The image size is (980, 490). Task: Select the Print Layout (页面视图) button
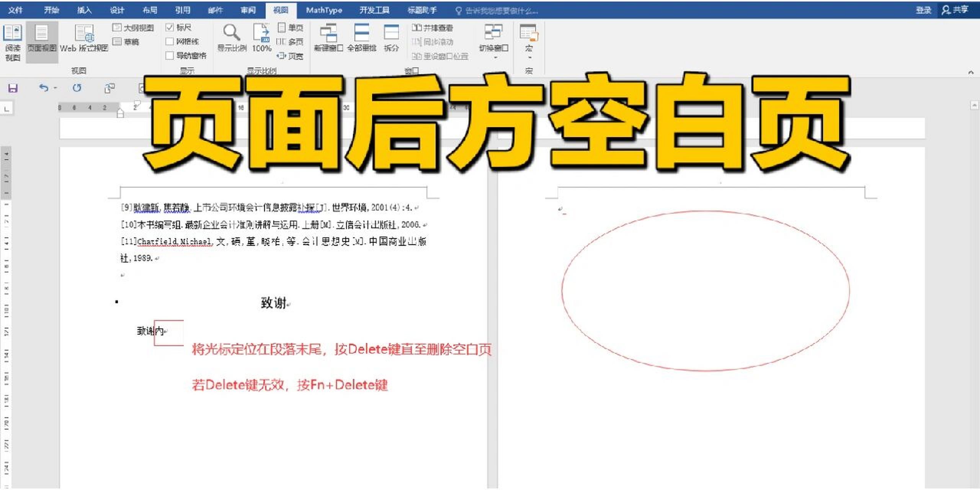tap(42, 42)
